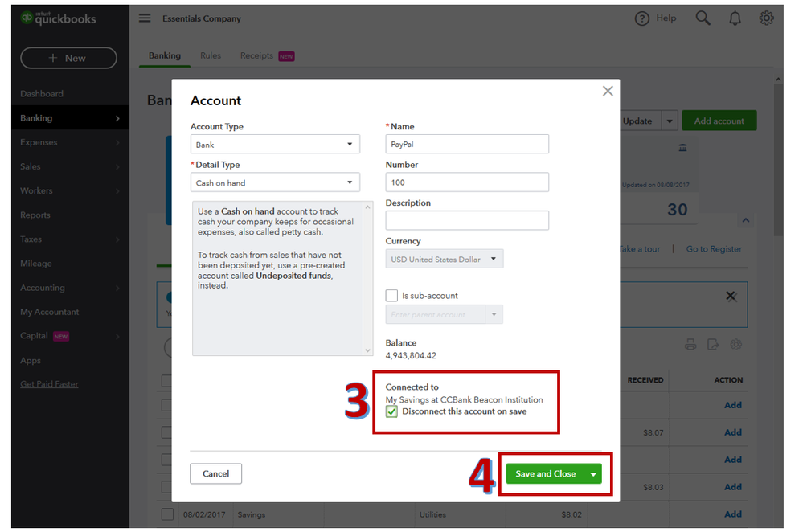Image resolution: width=803 pixels, height=532 pixels.
Task: Dismiss the info banner with X
Action: tap(731, 296)
